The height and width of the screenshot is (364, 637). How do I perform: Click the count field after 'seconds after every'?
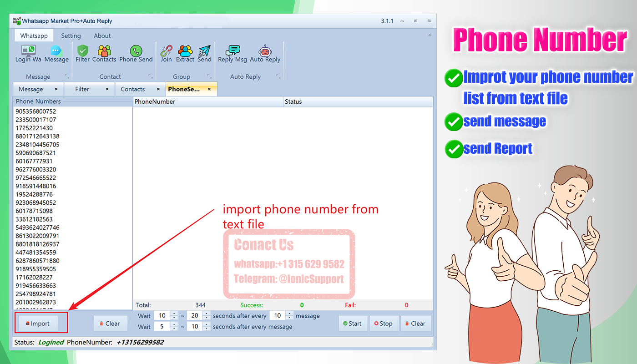point(278,316)
